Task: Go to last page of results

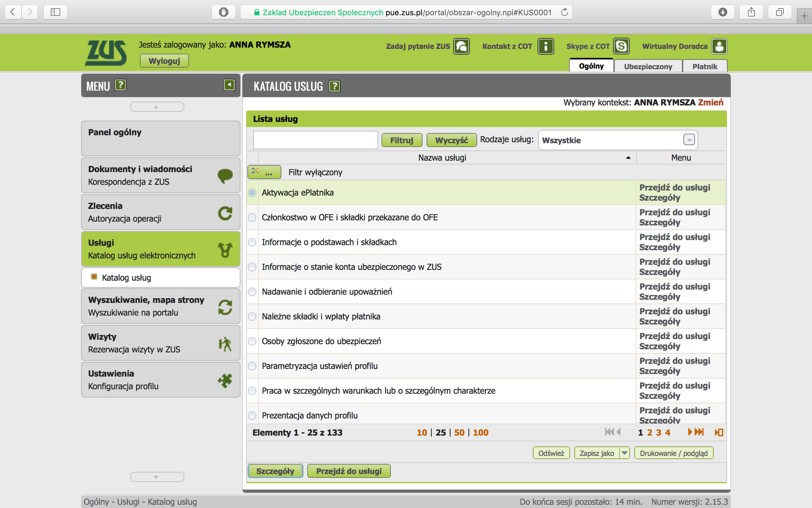Action: 699,432
